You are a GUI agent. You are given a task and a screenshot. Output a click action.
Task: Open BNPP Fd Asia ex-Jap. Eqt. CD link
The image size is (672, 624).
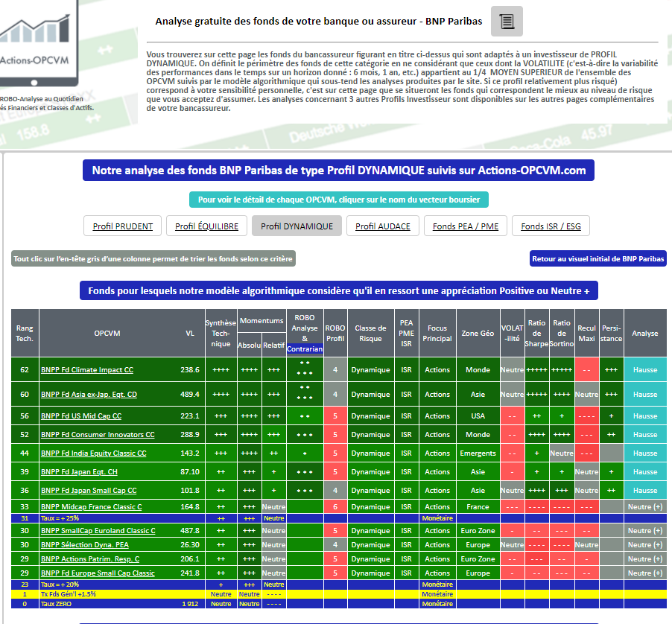coord(89,395)
